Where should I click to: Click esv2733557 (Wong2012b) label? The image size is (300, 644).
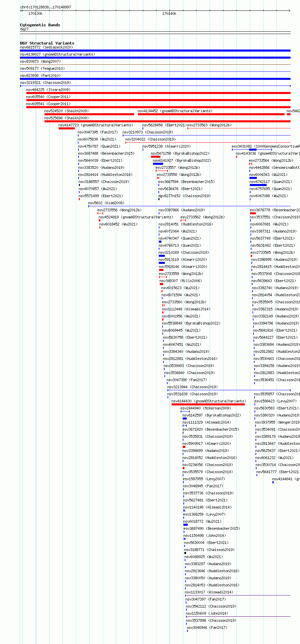click(x=178, y=167)
